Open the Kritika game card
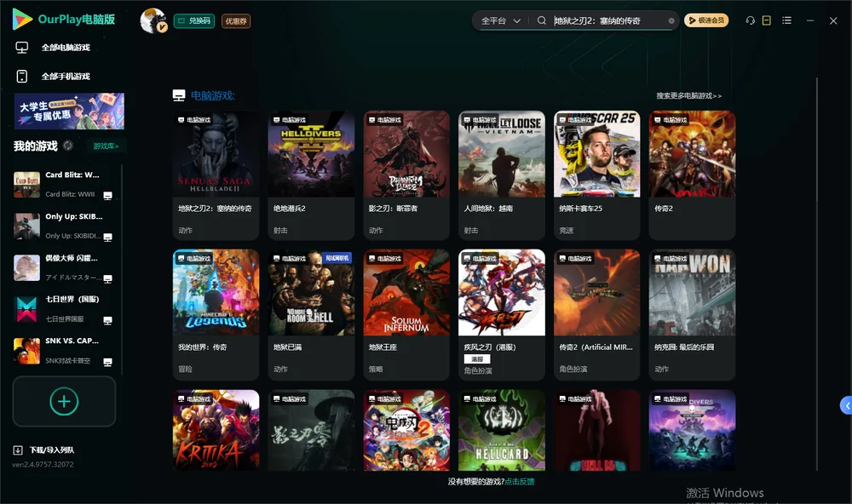The height and width of the screenshot is (504, 852). 216,430
